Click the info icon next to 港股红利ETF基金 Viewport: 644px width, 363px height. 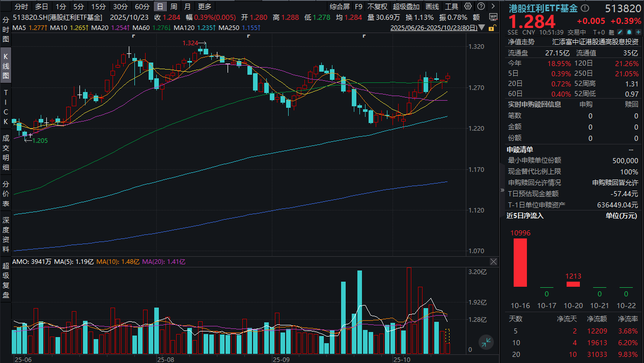(584, 9)
